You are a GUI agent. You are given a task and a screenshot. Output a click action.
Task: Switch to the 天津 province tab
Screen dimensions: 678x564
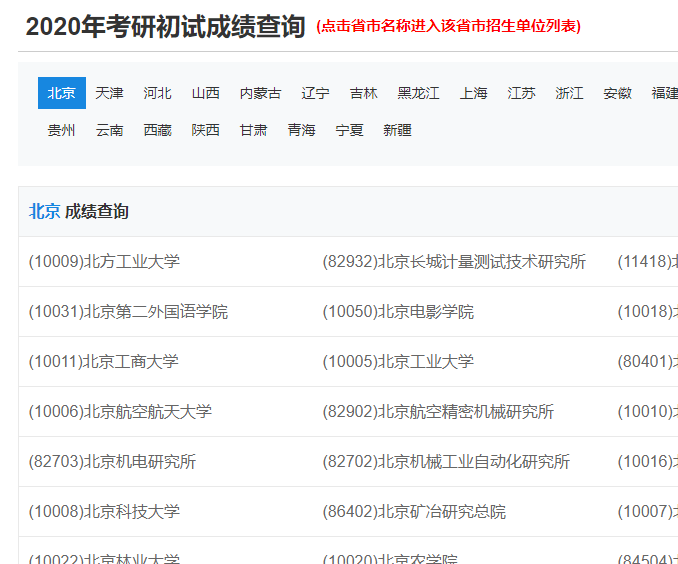tap(109, 93)
